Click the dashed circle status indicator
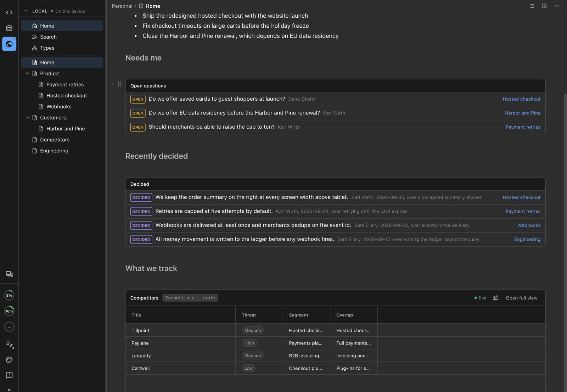The width and height of the screenshot is (567, 392). (9, 327)
